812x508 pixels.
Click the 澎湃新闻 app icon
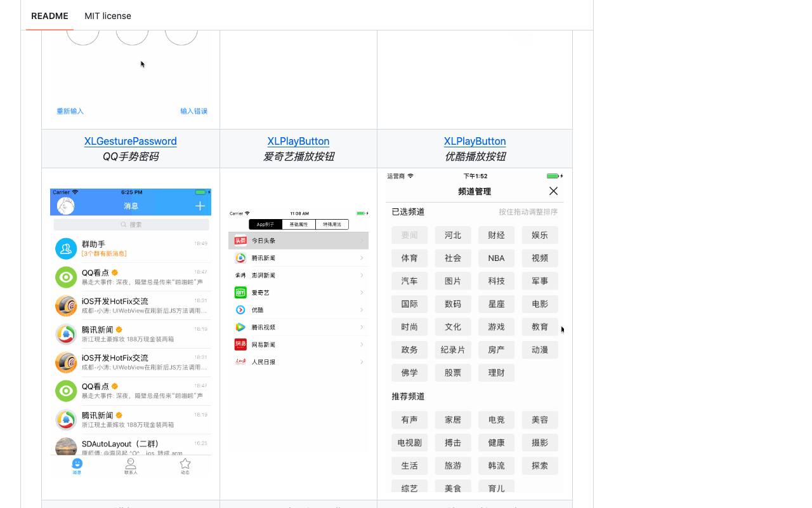[240, 275]
